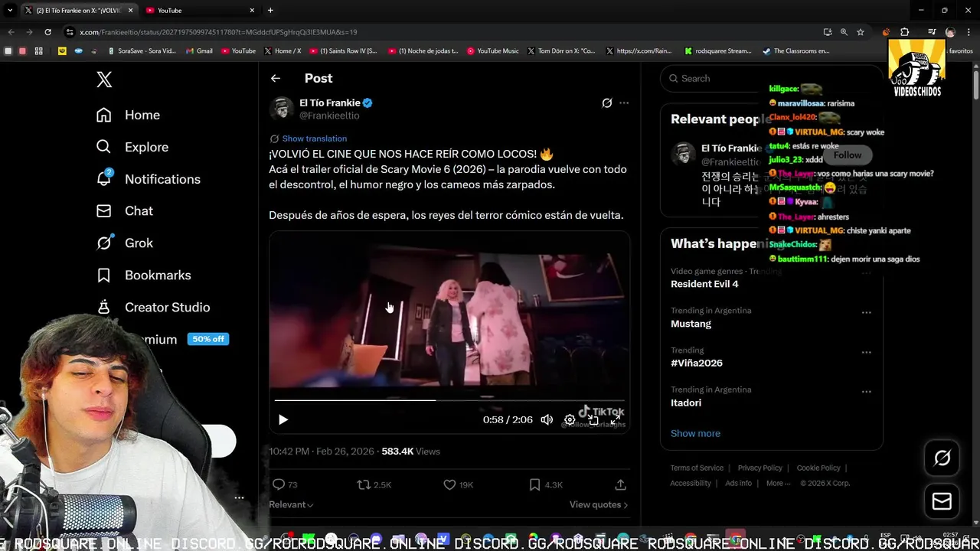
Task: Open Accessibility footer link
Action: point(691,483)
